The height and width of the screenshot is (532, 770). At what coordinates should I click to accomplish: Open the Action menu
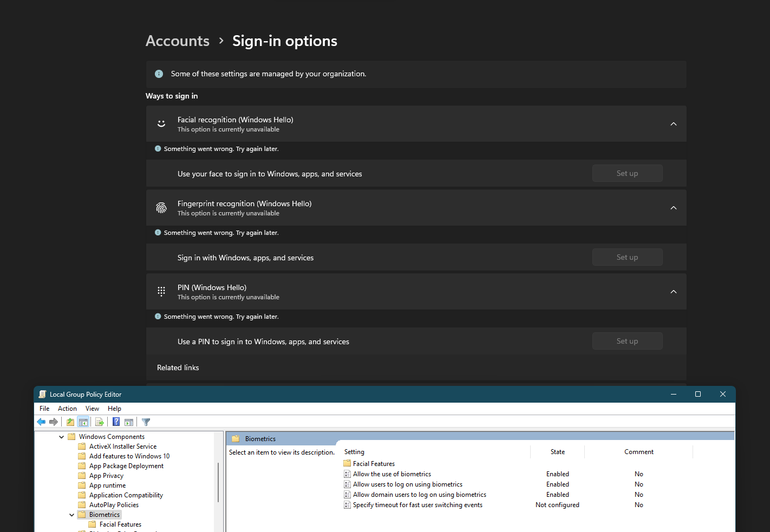coord(67,409)
